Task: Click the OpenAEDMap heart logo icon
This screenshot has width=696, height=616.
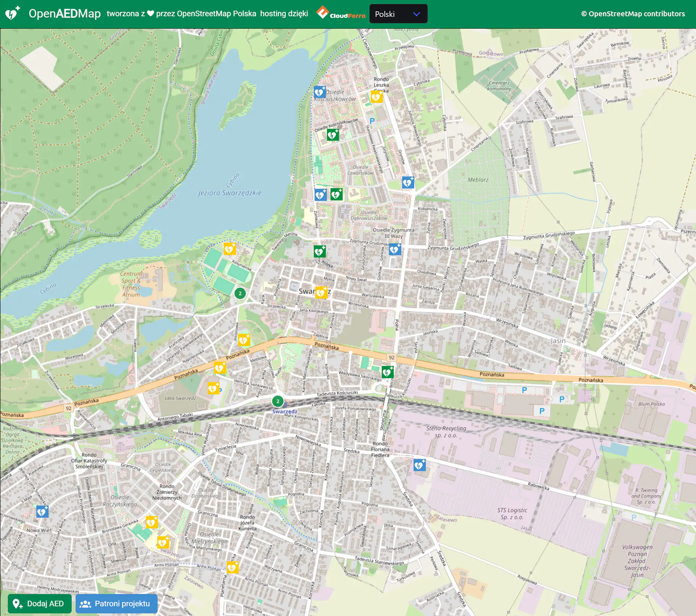Action: (12, 13)
